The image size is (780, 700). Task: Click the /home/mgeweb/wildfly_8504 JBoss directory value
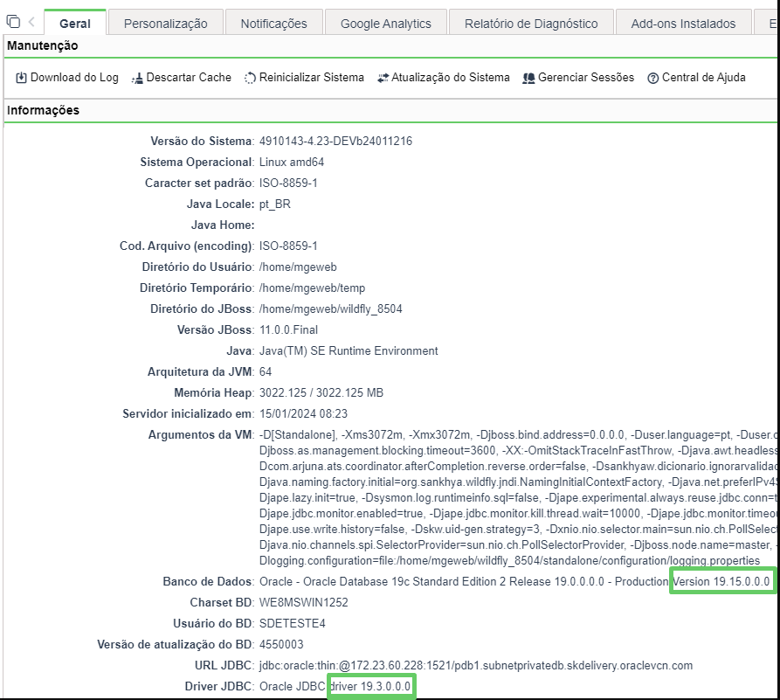331,308
